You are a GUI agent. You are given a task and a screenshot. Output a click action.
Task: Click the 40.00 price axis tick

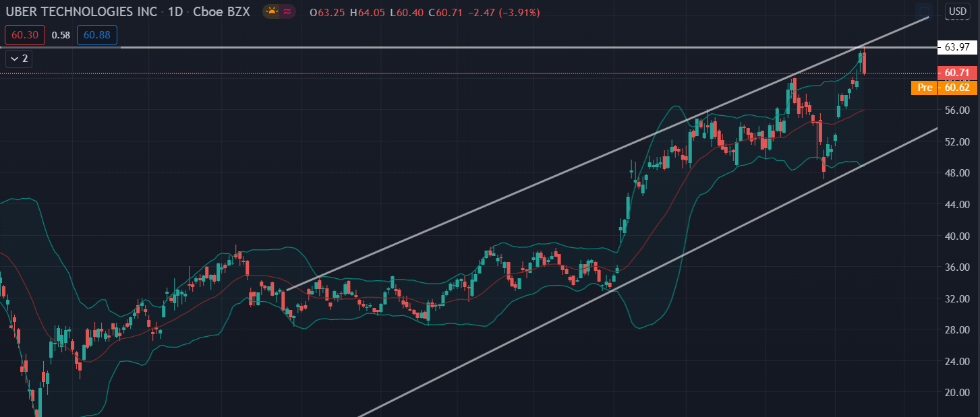pos(957,236)
